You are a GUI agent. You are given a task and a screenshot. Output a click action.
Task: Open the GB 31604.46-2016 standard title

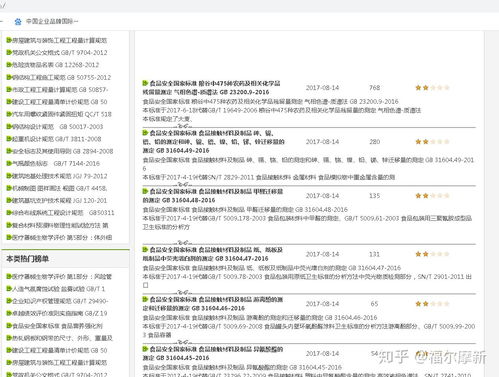pos(213,304)
